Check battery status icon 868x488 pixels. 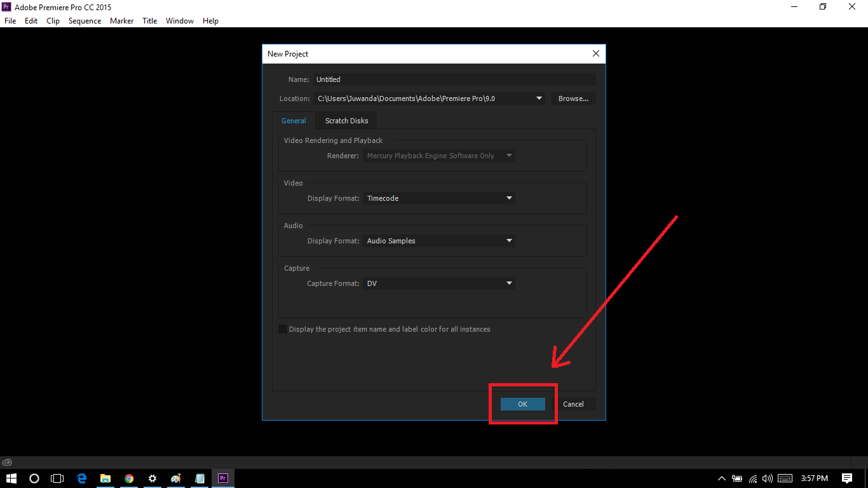click(x=737, y=478)
